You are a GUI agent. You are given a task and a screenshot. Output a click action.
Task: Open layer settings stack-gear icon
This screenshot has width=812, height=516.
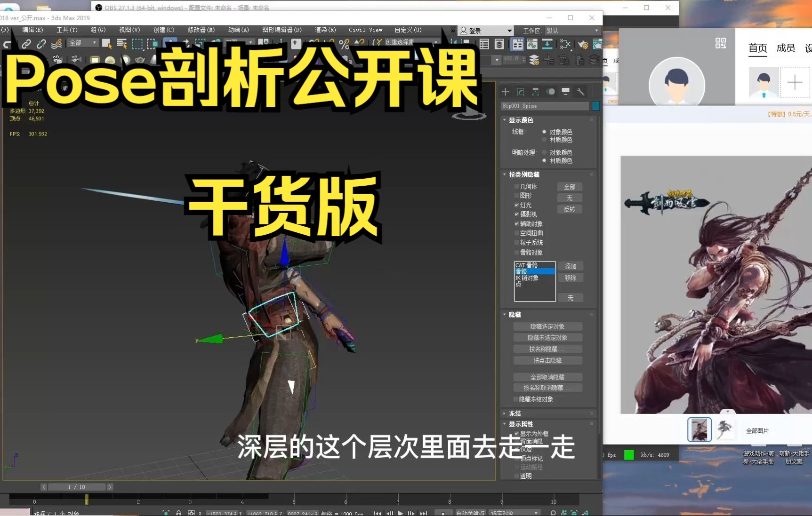(534, 60)
